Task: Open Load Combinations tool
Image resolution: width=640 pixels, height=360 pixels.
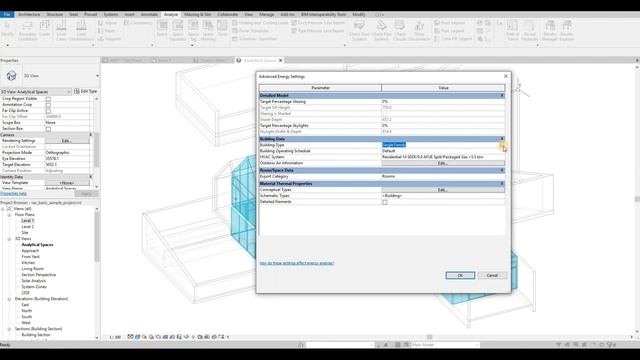Action: point(81,31)
